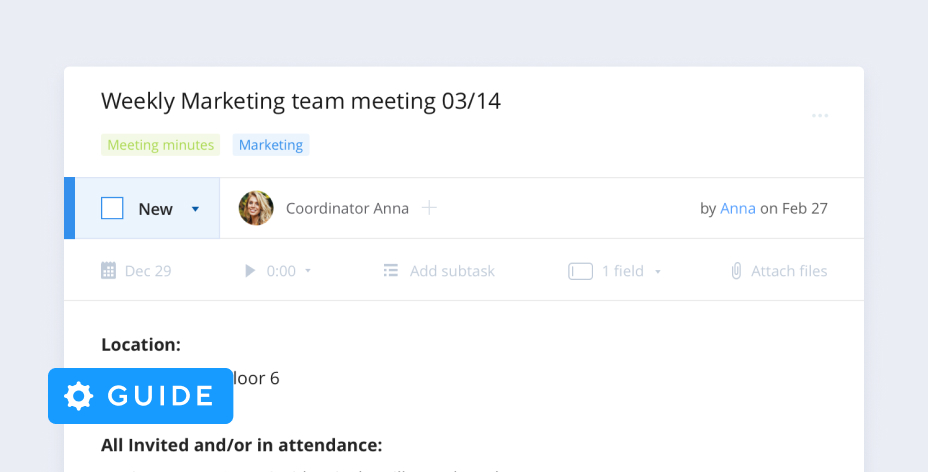Click the Attach files text

(x=789, y=271)
